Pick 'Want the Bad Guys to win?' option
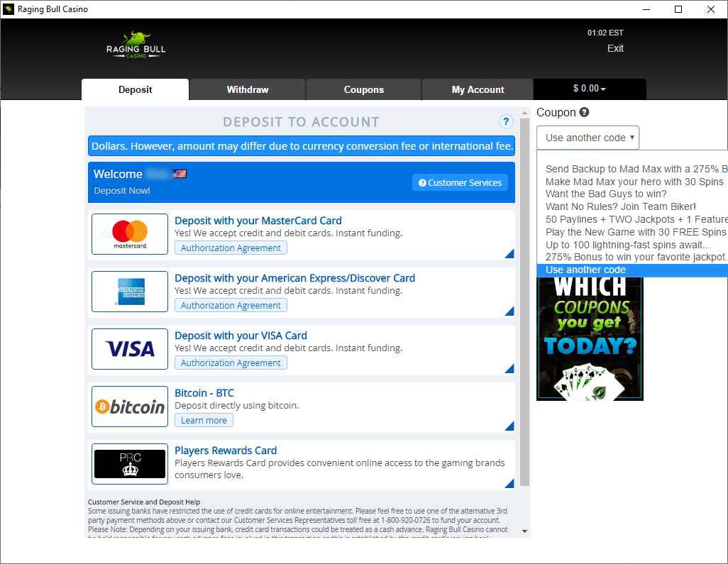 click(x=632, y=194)
